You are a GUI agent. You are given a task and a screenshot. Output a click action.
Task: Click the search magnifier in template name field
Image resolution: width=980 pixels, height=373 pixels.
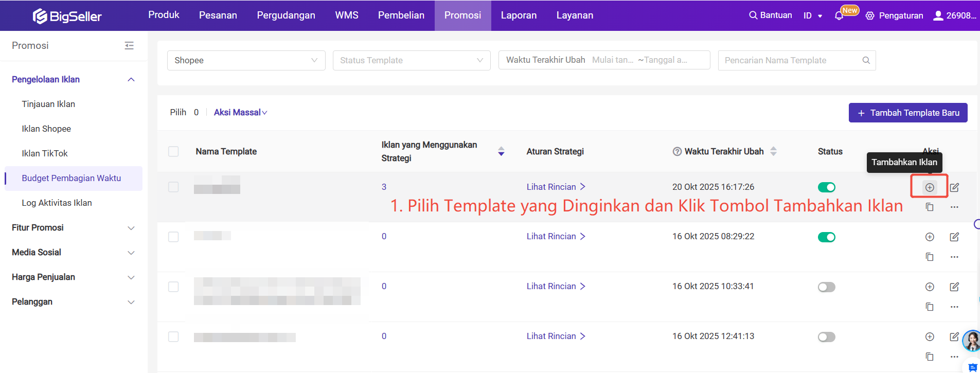(866, 60)
